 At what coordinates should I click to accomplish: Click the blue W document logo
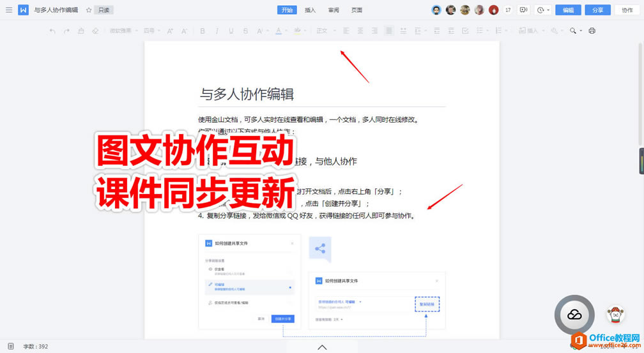coord(24,10)
